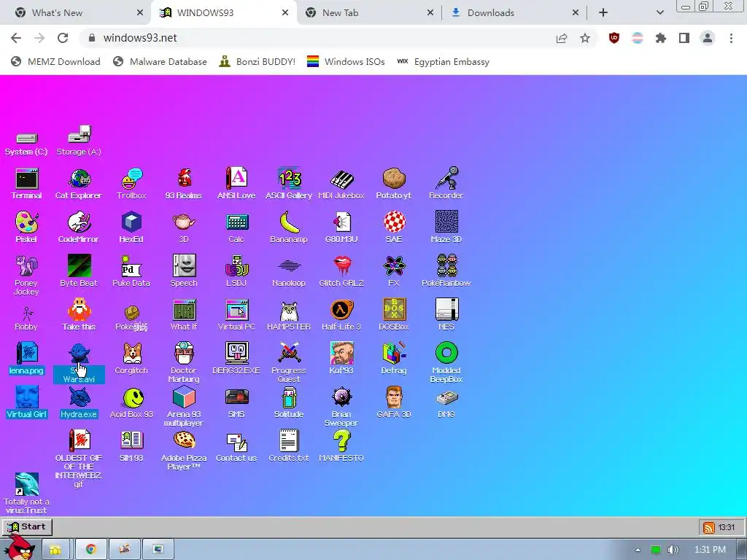
Task: Open the Speech face icon
Action: click(184, 271)
